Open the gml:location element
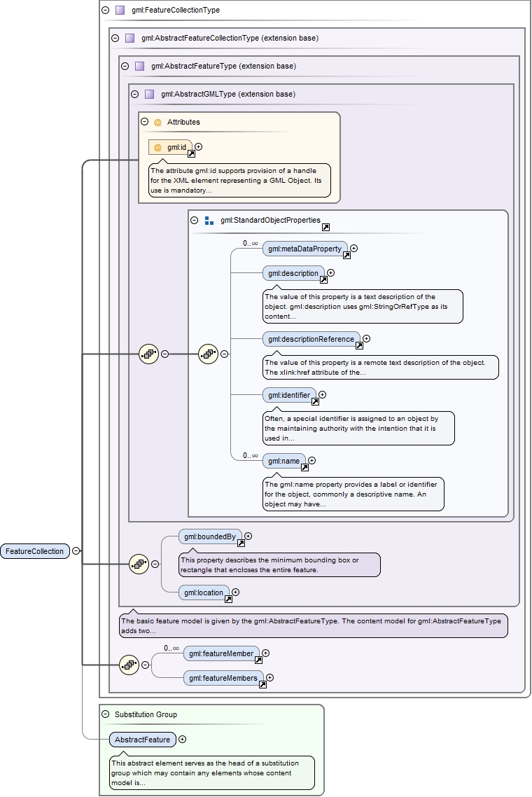The width and height of the screenshot is (532, 797). (201, 592)
